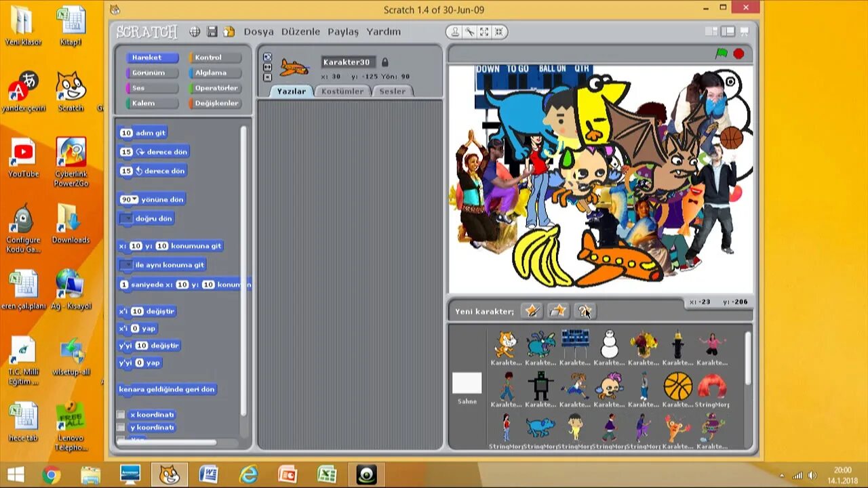Select Ses block category
The width and height of the screenshot is (868, 488).
(x=152, y=88)
